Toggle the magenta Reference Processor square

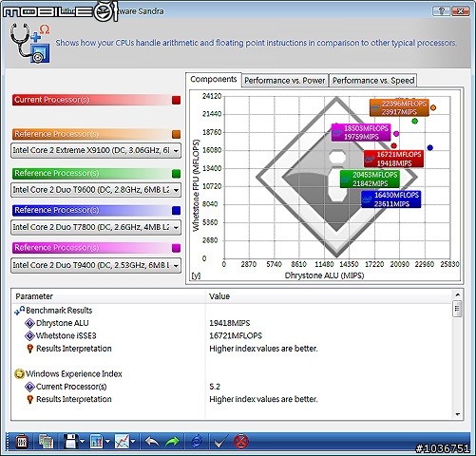coord(177,248)
